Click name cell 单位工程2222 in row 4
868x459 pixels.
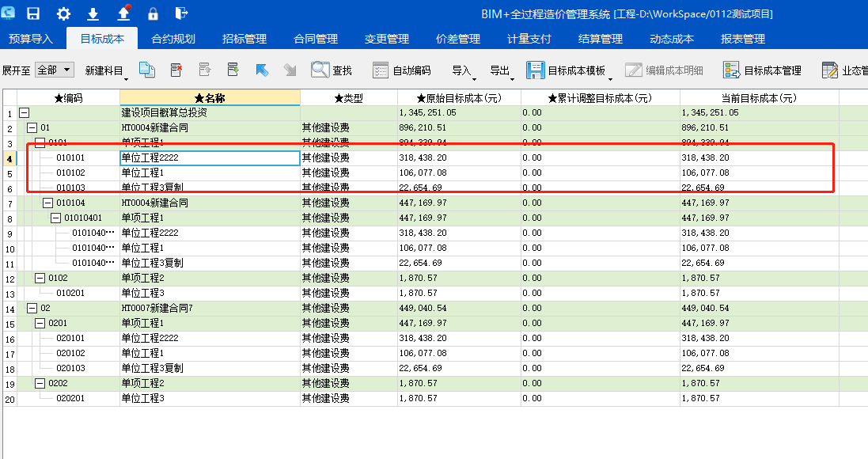210,157
